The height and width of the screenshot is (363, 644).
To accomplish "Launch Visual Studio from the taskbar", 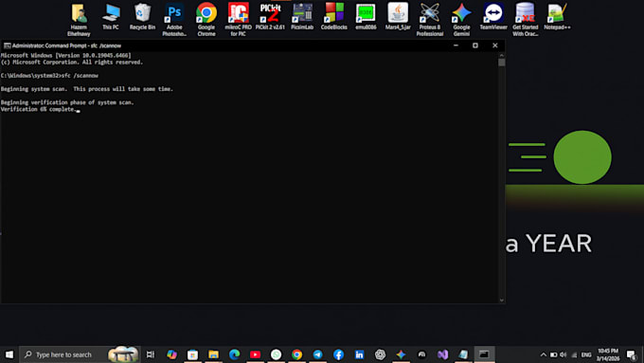I will pos(443,354).
